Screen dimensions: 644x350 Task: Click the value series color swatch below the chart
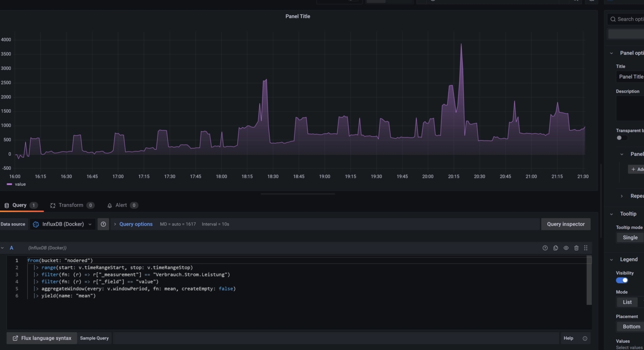point(8,184)
